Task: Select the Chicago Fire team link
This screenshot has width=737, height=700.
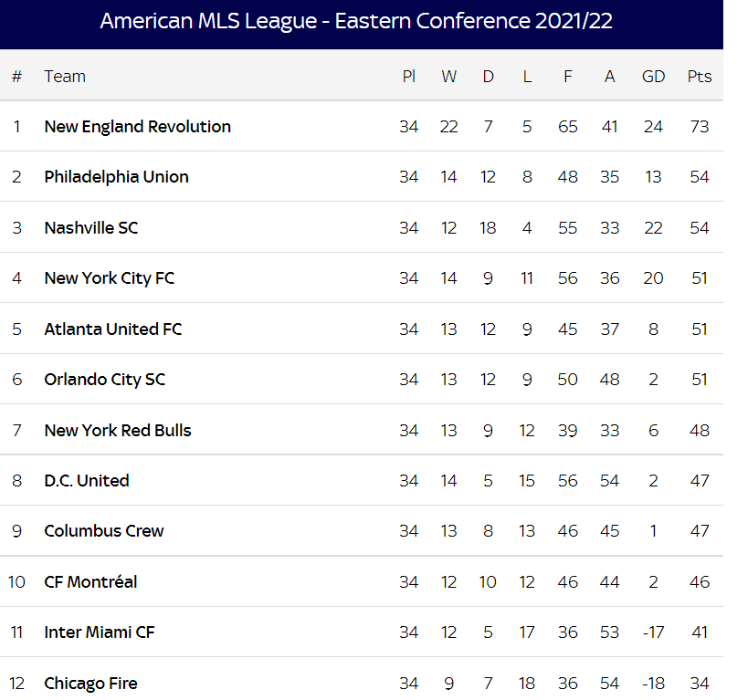Action: point(90,684)
